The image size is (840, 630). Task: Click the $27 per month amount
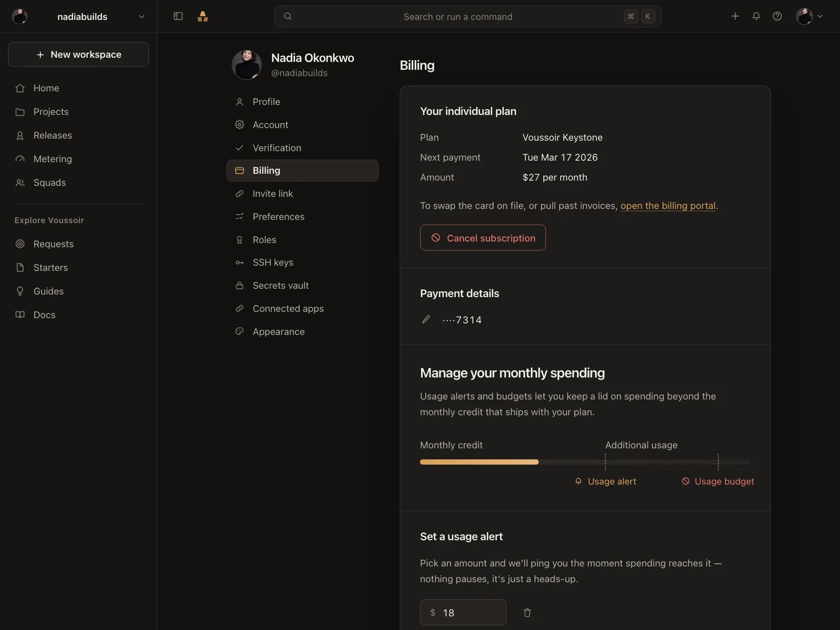coord(555,177)
